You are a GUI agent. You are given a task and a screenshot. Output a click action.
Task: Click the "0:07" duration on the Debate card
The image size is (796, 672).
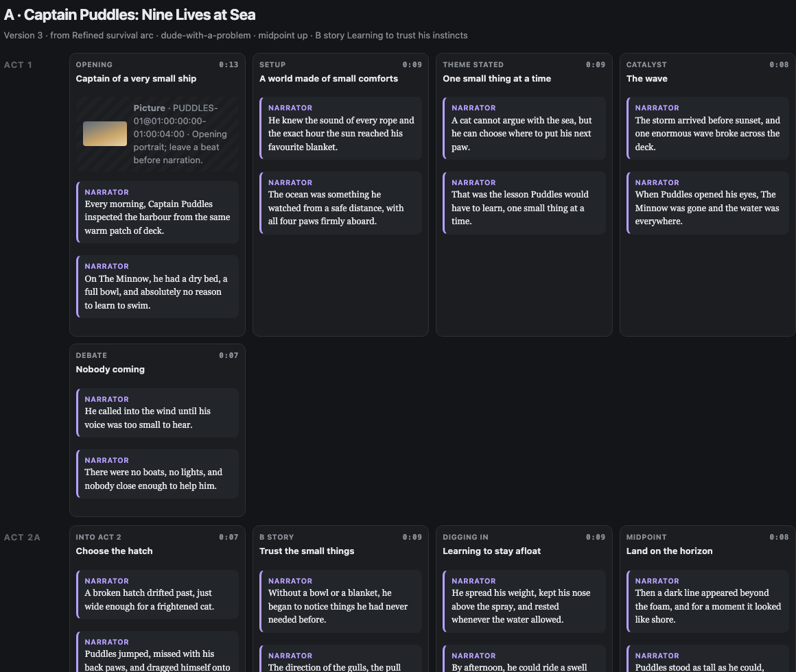click(229, 355)
